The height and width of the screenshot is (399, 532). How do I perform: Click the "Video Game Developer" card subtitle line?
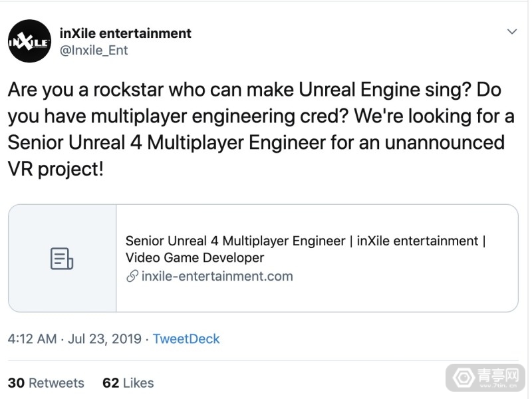195,257
